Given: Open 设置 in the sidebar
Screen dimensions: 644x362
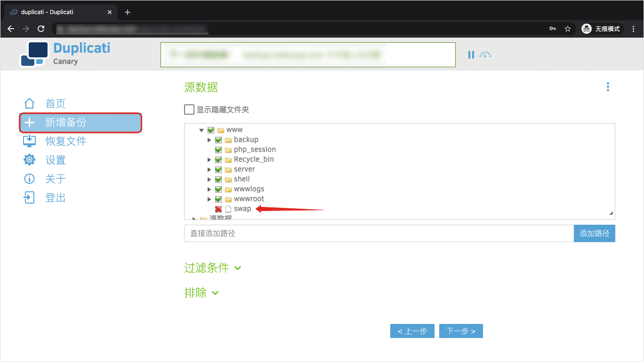Looking at the screenshot, I should [x=56, y=160].
